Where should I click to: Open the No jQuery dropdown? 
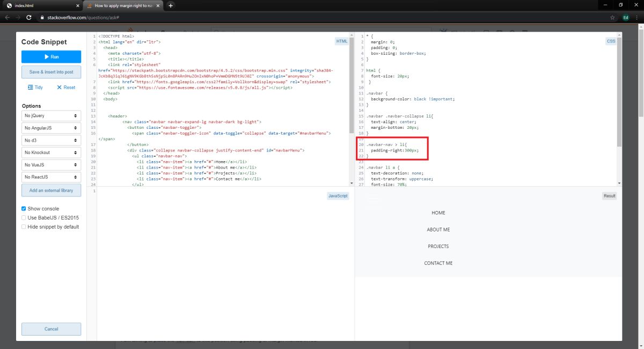click(51, 115)
